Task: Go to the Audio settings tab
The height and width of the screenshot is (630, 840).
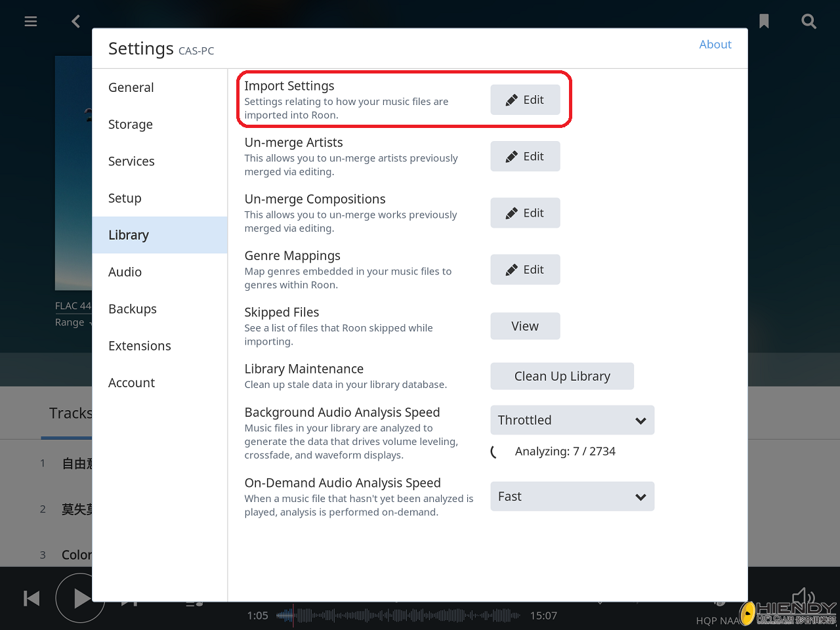Action: pos(125,272)
